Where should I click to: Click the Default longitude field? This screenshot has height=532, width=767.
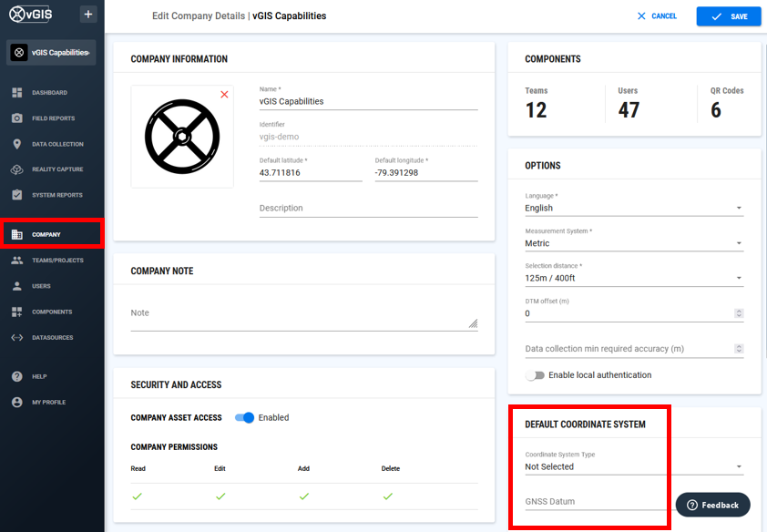click(426, 172)
